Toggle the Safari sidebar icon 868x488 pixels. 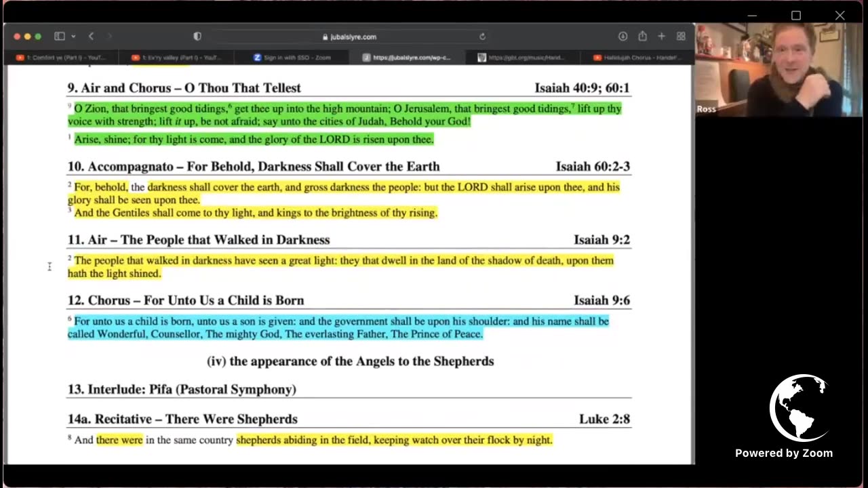[x=59, y=37]
